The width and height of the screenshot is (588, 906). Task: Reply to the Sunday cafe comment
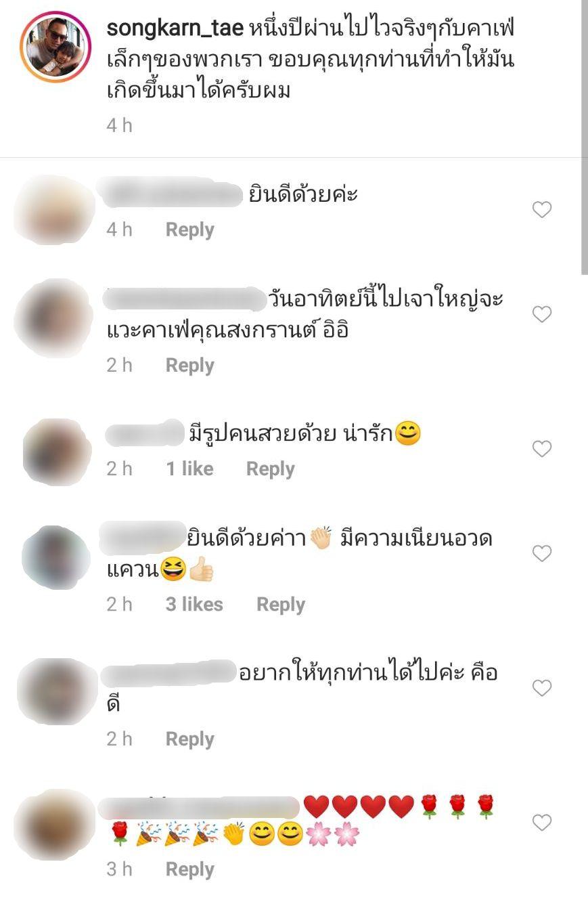pyautogui.click(x=190, y=365)
